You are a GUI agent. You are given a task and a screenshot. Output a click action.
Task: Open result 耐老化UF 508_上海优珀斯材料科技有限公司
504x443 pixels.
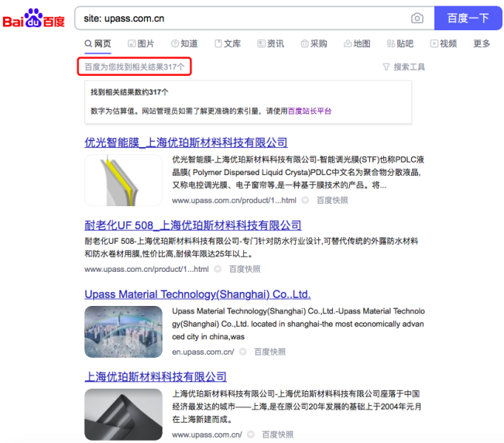point(193,225)
